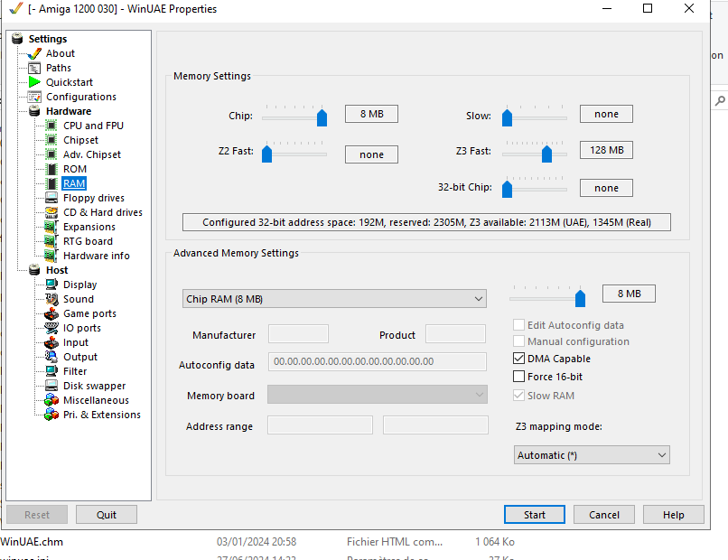Click the Hardware disk icon
The width and height of the screenshot is (728, 560).
click(34, 111)
